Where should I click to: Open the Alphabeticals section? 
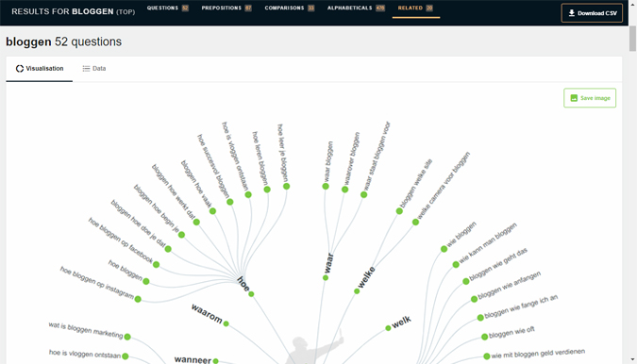(356, 8)
